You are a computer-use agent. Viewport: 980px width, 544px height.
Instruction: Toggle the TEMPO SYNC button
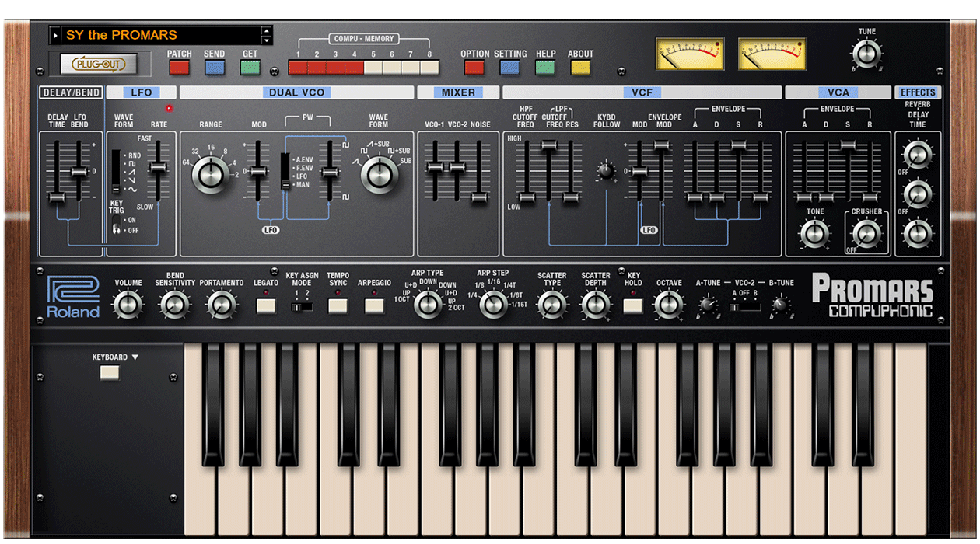pos(338,306)
